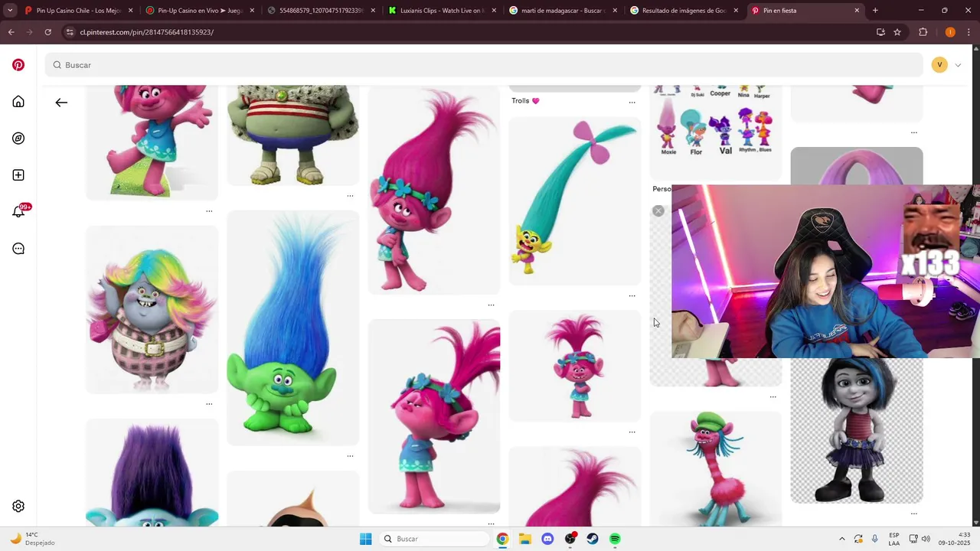This screenshot has height=551, width=980.
Task: Open the teal-haired yellow troll pin
Action: tap(574, 201)
